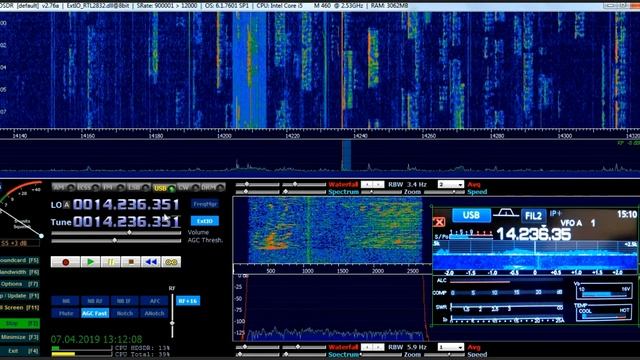Open the Avg dropdown showing 1
This screenshot has height=360, width=640.
[x=451, y=347]
